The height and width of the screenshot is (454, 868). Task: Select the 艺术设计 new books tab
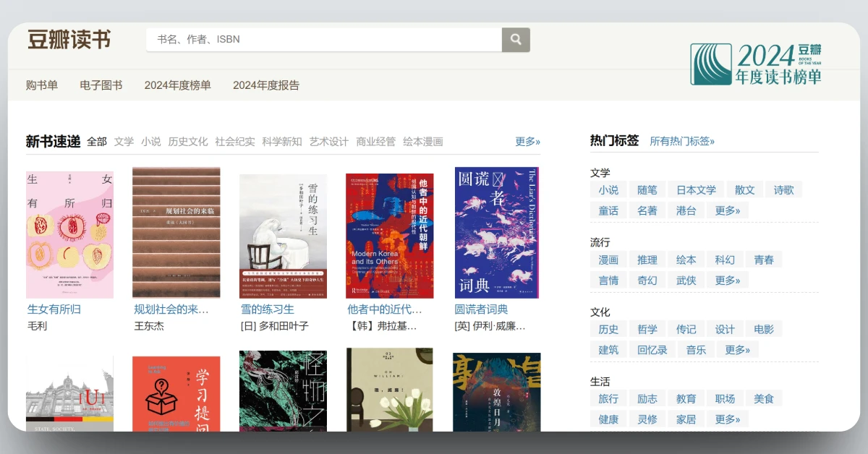click(329, 142)
